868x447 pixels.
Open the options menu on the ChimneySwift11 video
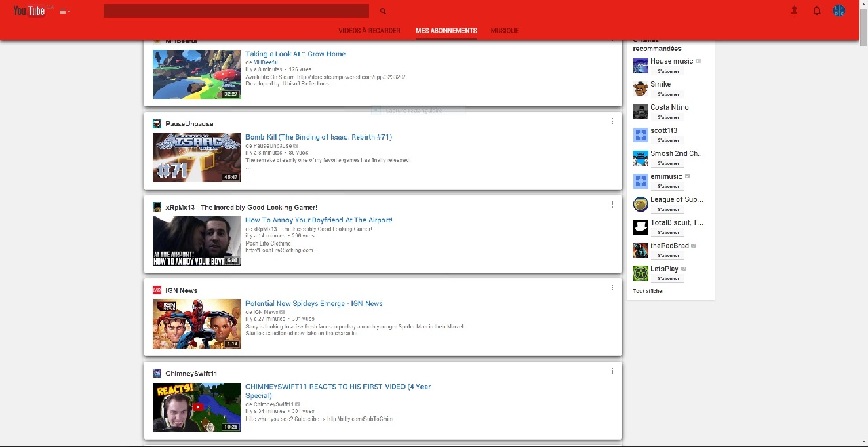coord(612,370)
